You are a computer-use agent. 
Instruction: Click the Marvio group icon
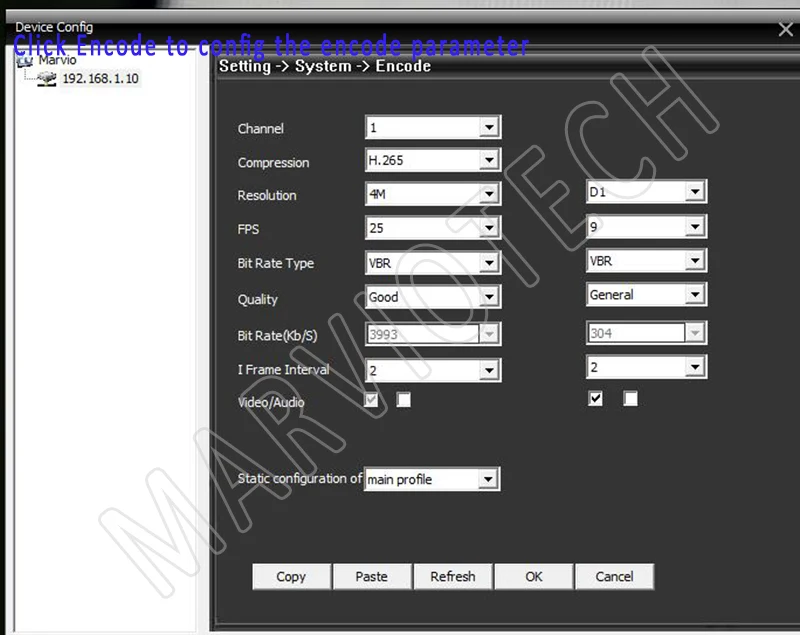(24, 61)
